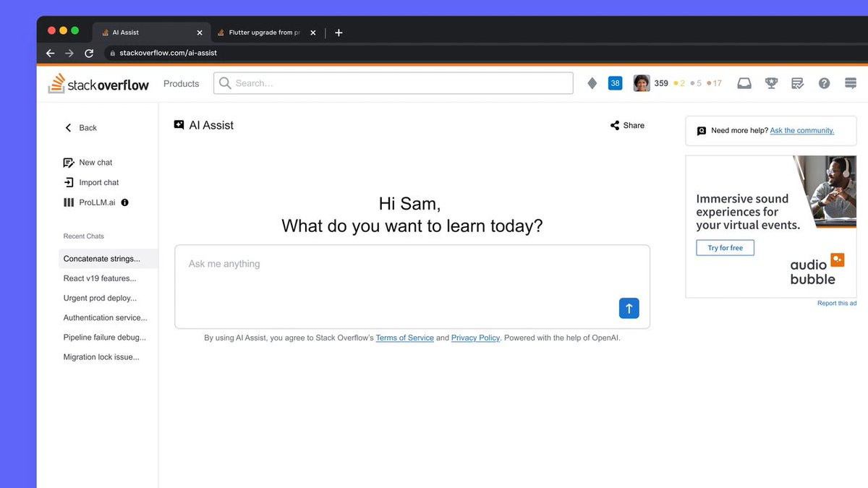Go Back using the chevron link

click(x=81, y=128)
